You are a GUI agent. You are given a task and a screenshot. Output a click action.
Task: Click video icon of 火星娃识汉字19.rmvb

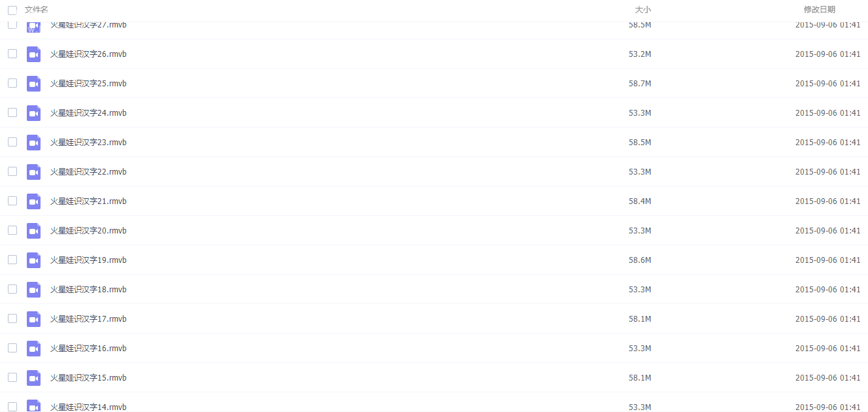pyautogui.click(x=33, y=260)
